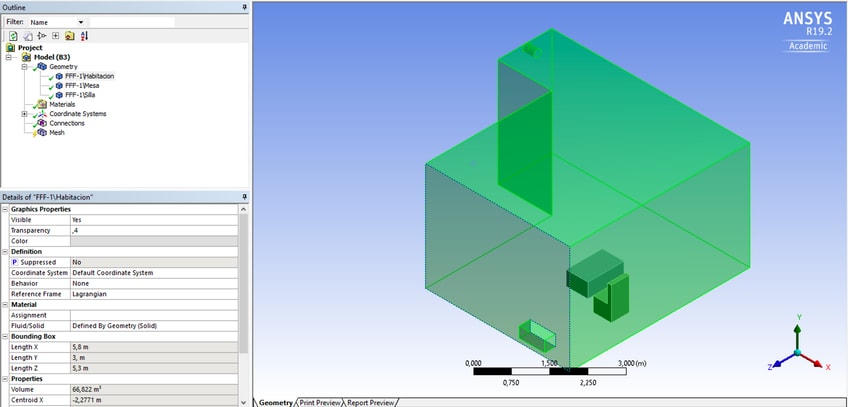The image size is (848, 407).
Task: Click the Length X 5,8 m value
Action: pyautogui.click(x=154, y=347)
